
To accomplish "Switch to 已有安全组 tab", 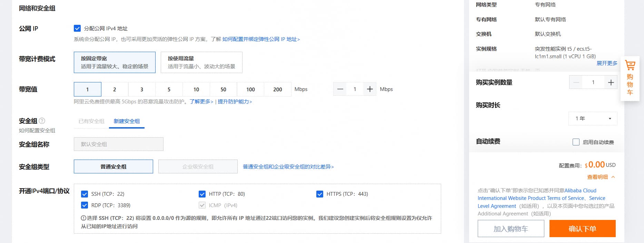I will point(91,121).
